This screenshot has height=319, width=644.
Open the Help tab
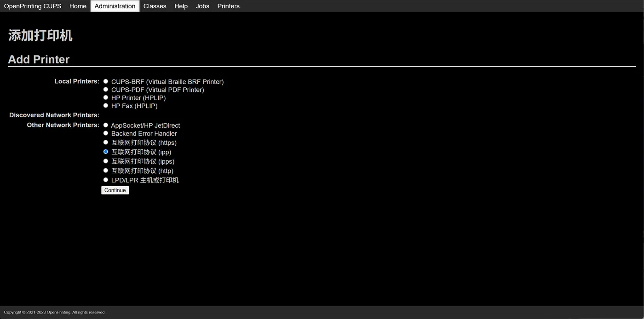pyautogui.click(x=181, y=6)
